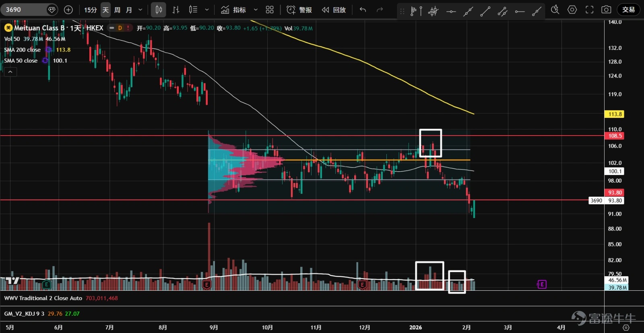This screenshot has width=644, height=333.
Task: Click the TradingView logo
Action: point(12,281)
